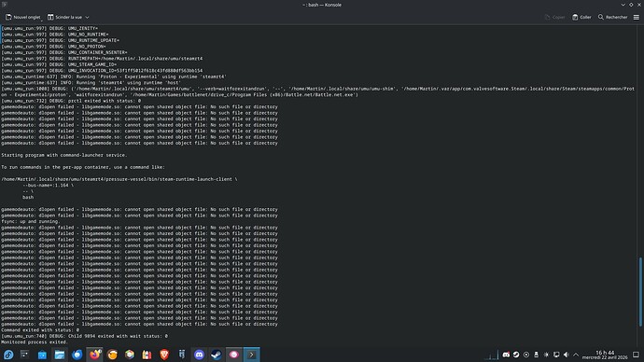Click the 'steam-runtime-launch-client' path line
The height and width of the screenshot is (362, 644).
pos(119,179)
